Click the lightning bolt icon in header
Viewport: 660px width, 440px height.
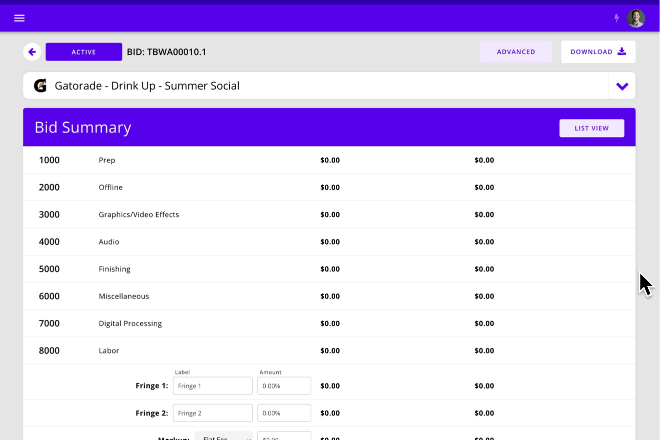pos(616,18)
